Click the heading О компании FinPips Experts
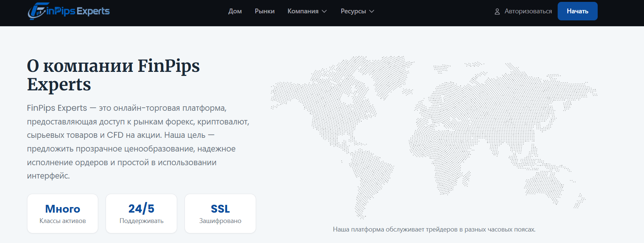Viewport: 644px width, 243px height. [x=113, y=75]
